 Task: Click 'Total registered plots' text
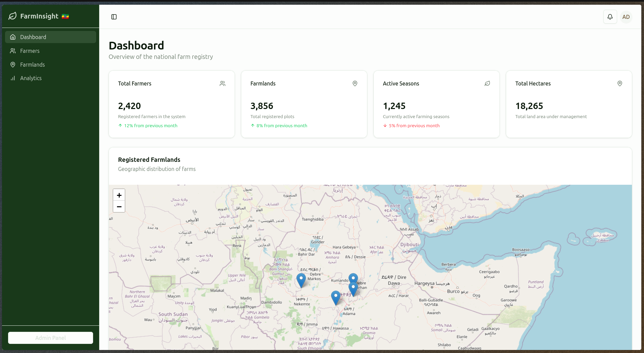coord(272,116)
